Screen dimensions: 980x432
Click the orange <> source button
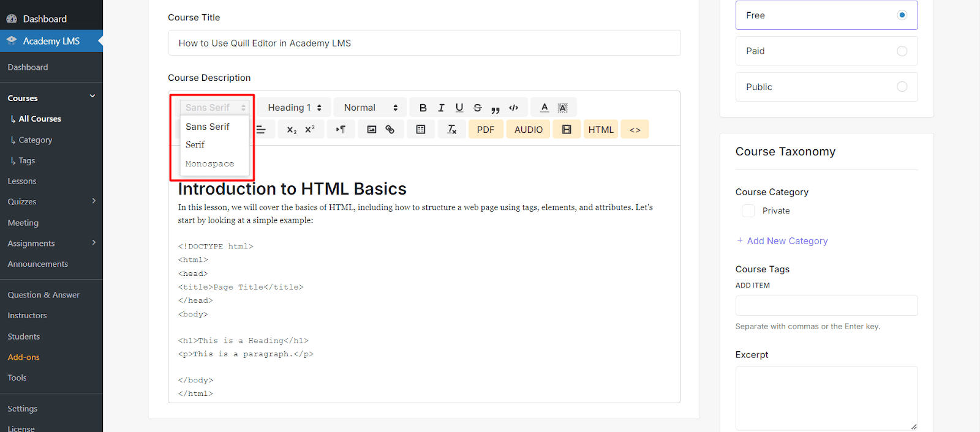(x=635, y=130)
